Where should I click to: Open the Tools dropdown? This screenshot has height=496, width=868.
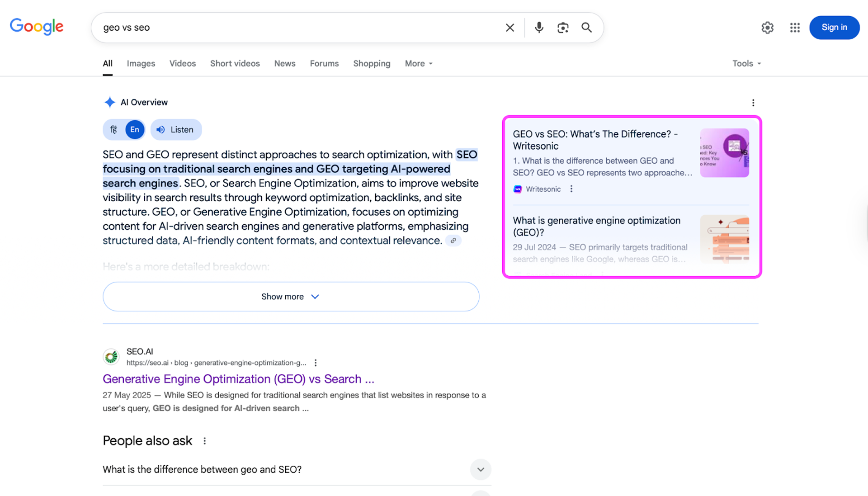(746, 63)
